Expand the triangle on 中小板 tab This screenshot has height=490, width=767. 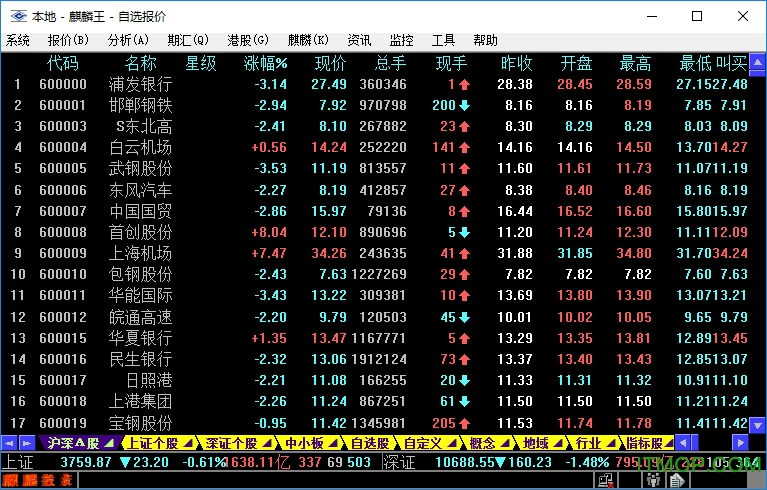pos(334,444)
